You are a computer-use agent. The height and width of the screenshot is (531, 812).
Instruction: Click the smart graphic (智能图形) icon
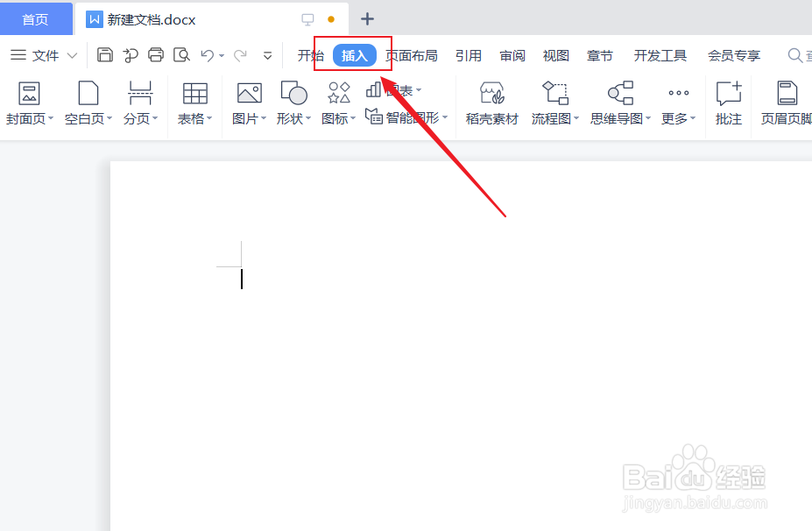coord(374,116)
